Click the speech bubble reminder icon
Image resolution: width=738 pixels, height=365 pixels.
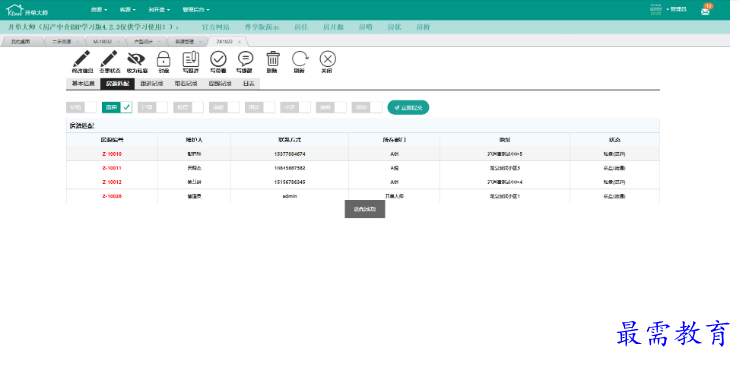point(245,59)
